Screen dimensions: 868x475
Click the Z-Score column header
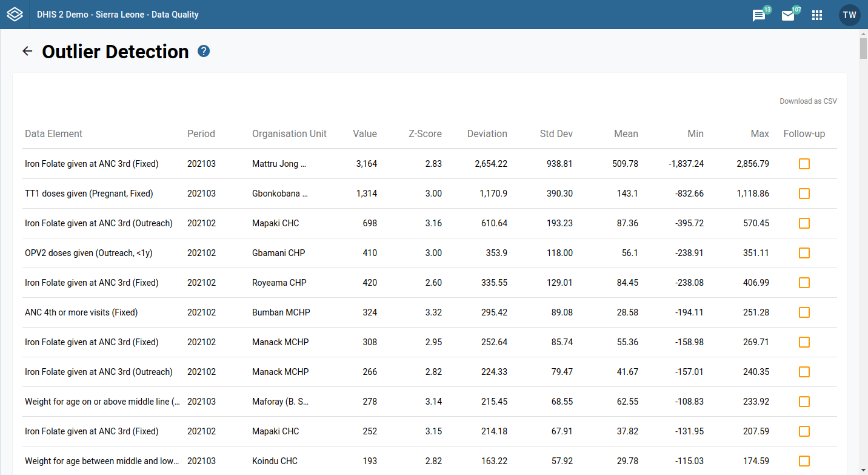(x=425, y=133)
